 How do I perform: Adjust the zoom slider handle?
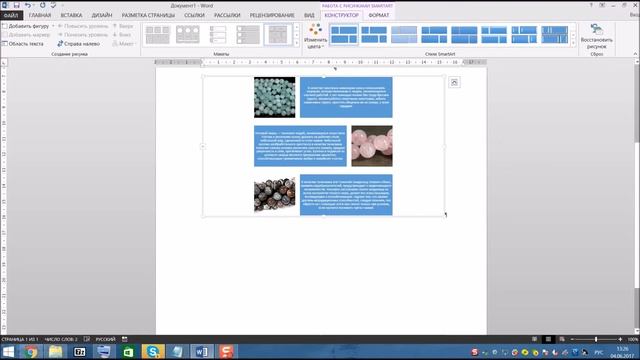pyautogui.click(x=596, y=339)
